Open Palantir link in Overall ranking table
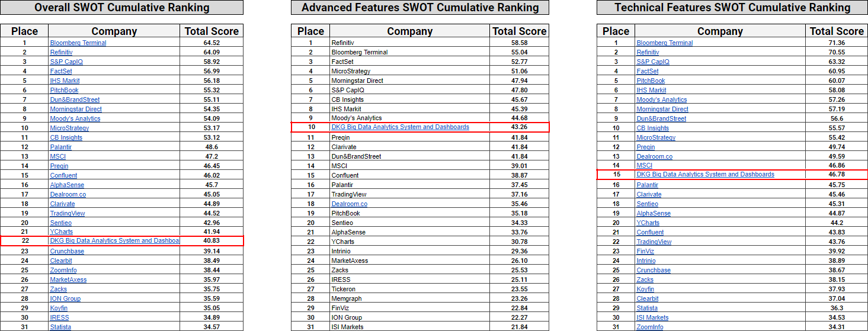 pos(60,147)
